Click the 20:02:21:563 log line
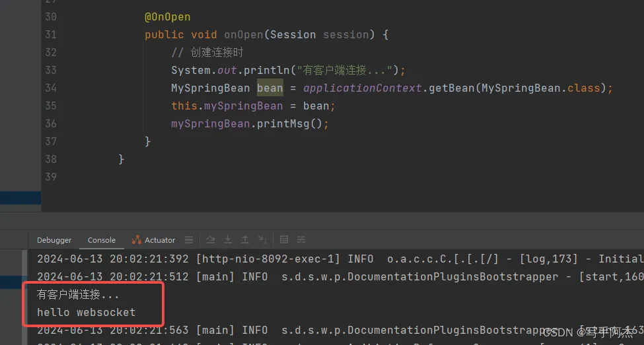Screen dimensions: 644x345 pyautogui.click(x=340, y=330)
